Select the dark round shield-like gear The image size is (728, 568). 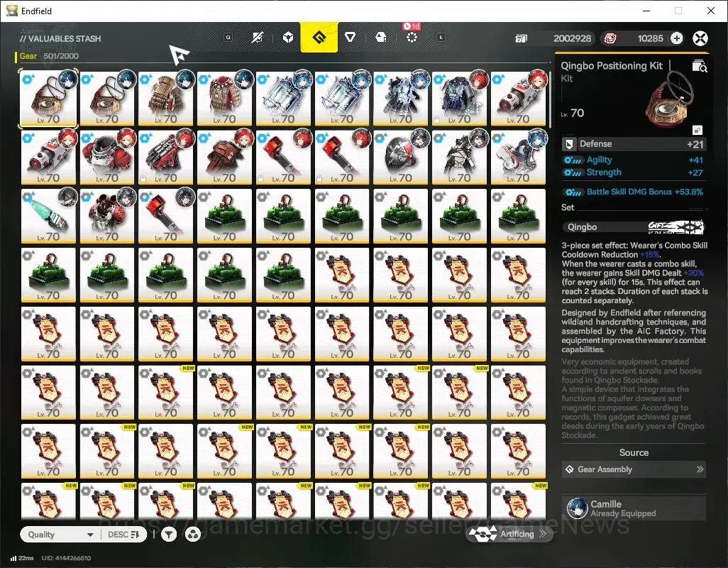coord(401,157)
